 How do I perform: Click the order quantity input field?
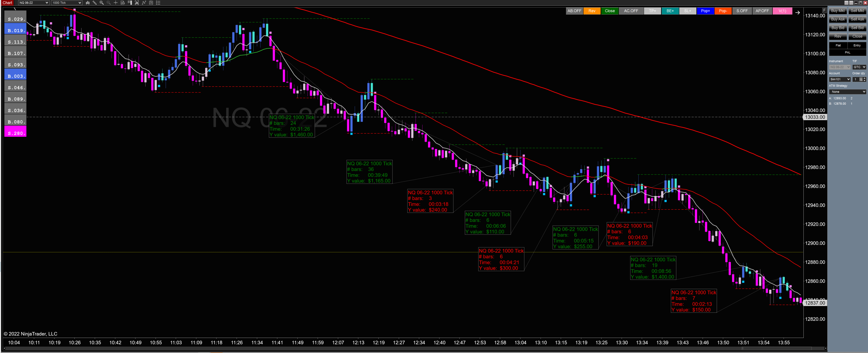pos(856,79)
